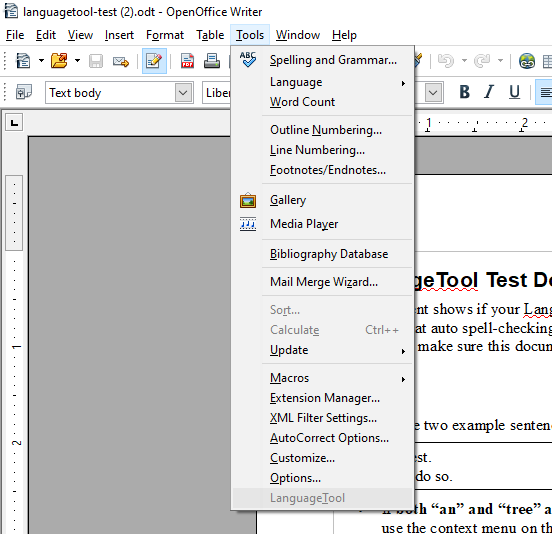This screenshot has width=552, height=534.
Task: Open AutoCorrect Options
Action: [322, 438]
